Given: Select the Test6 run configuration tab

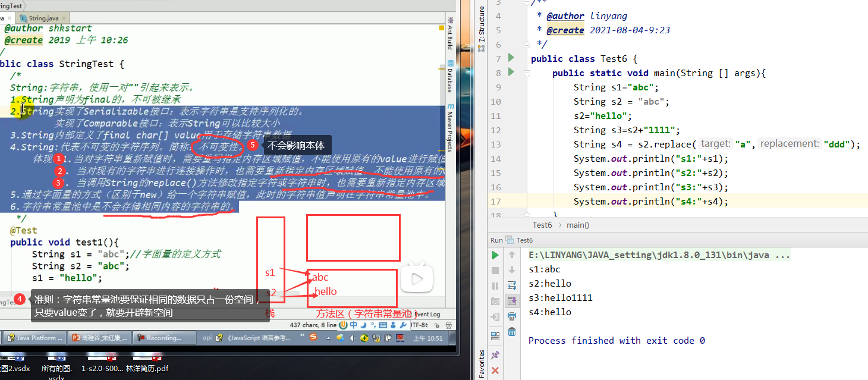Looking at the screenshot, I should click(x=518, y=240).
